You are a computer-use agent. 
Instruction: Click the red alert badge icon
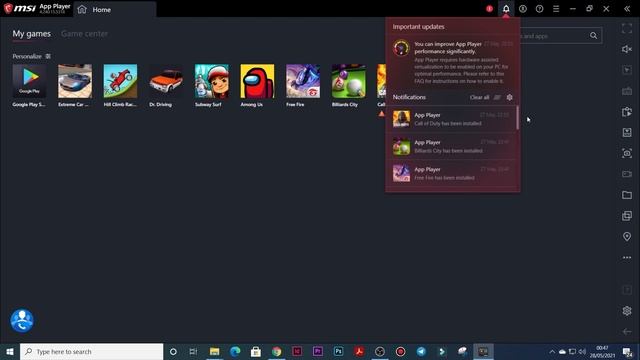pos(489,9)
